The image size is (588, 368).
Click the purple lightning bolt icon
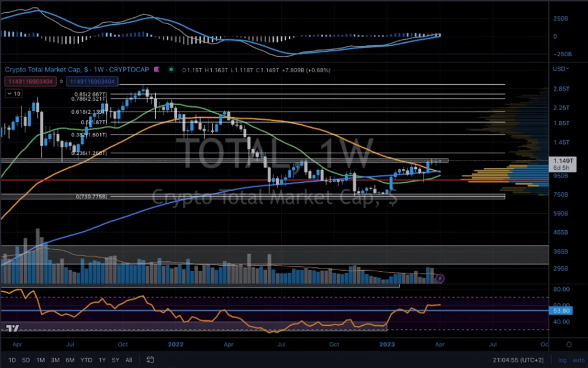[x=440, y=278]
